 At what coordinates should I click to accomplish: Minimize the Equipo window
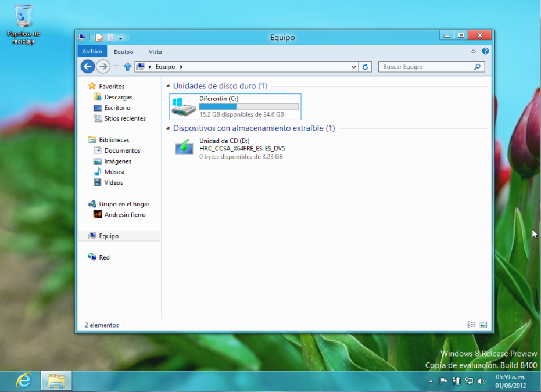click(x=447, y=35)
